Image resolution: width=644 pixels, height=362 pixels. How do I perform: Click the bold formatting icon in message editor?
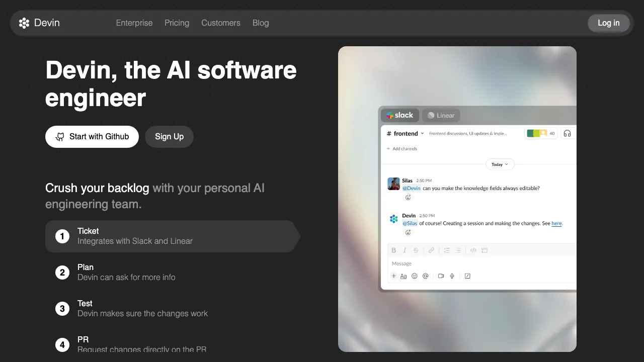click(x=393, y=250)
